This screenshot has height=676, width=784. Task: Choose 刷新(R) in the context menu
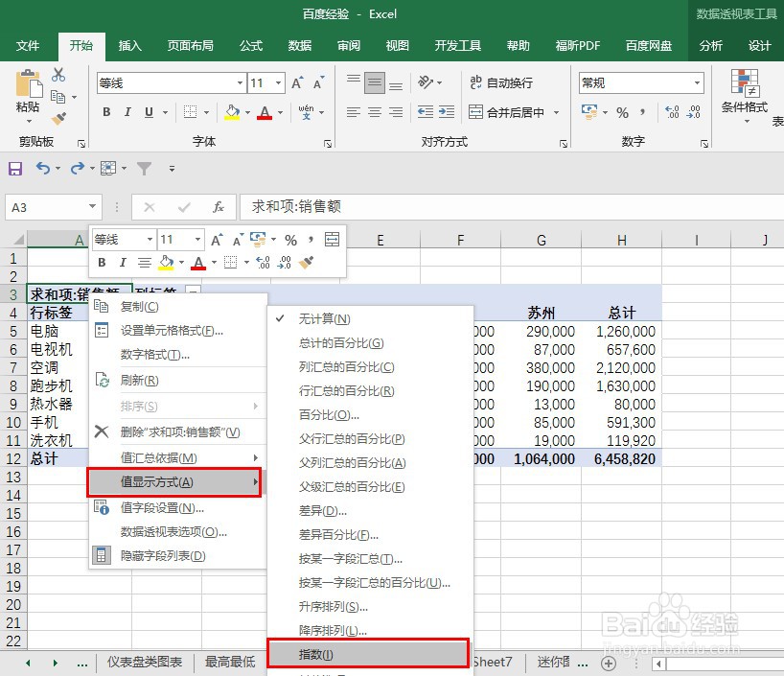pos(177,381)
